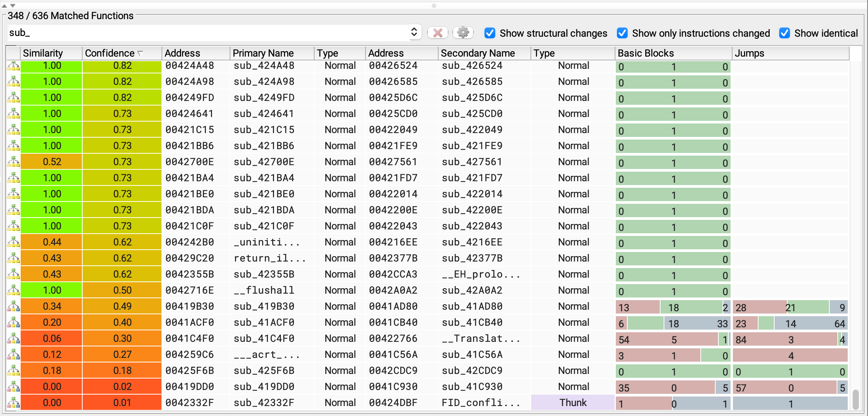Click the row icon beside _uniniti... entry
Viewport: 868px width, 416px height.
[x=13, y=242]
